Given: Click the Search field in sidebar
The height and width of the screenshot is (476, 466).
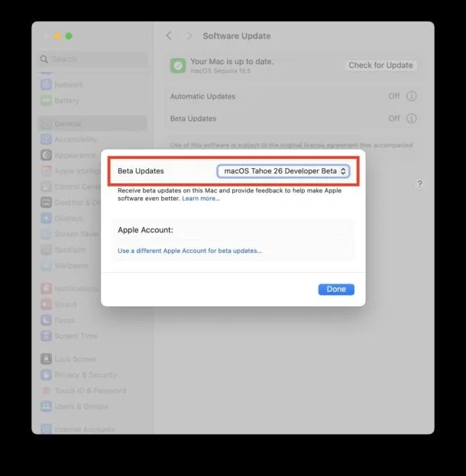Looking at the screenshot, I should click(x=92, y=59).
